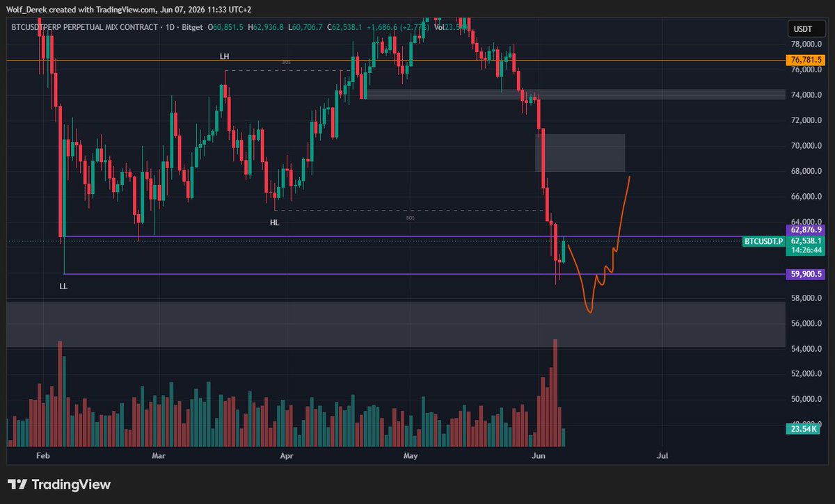Screen dimensions: 835x504
Task: Click the 54,000.0 price axis value
Action: pyautogui.click(x=807, y=349)
